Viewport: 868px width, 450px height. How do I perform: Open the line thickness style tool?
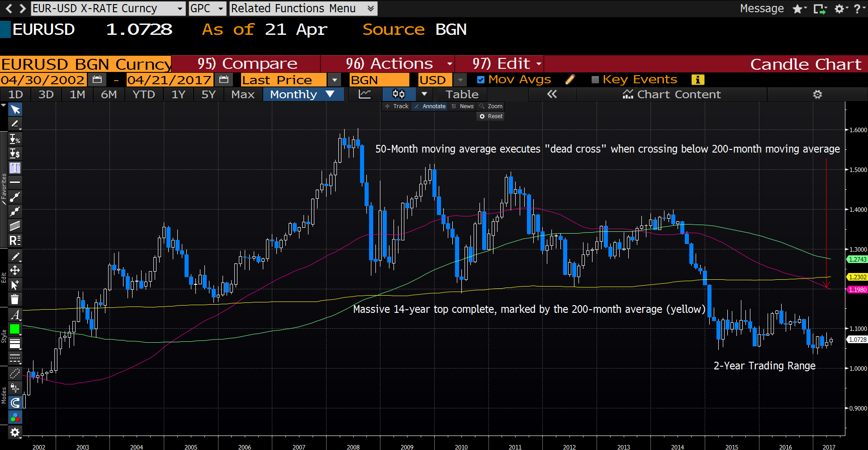[15, 344]
